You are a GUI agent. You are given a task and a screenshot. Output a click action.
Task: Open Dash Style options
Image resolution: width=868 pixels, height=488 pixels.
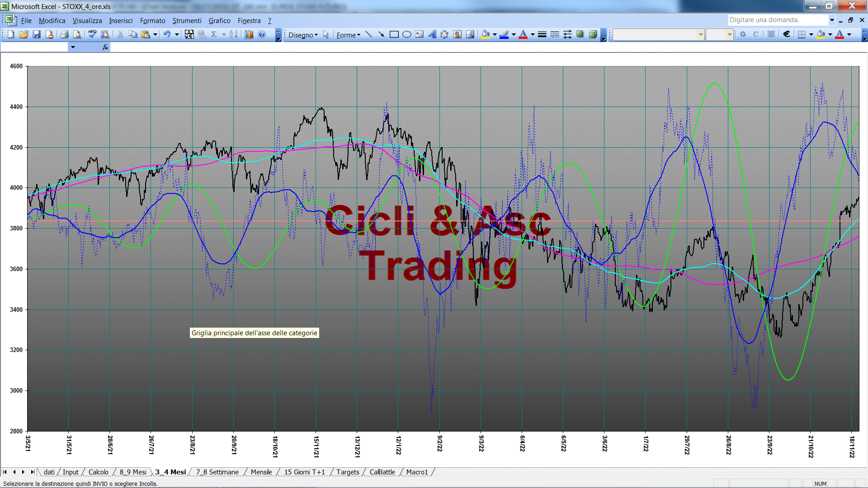(555, 34)
